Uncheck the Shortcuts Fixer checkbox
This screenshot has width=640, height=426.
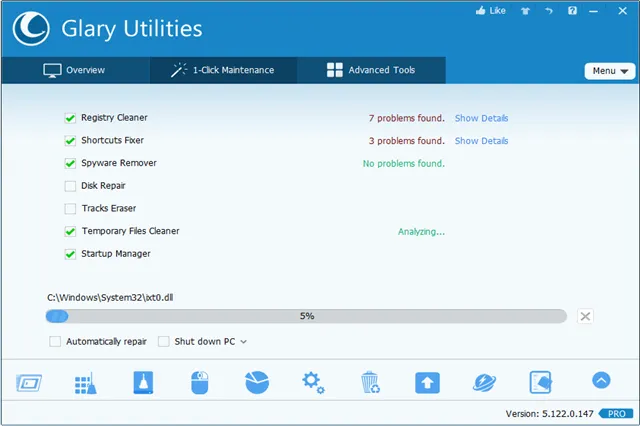tap(70, 141)
